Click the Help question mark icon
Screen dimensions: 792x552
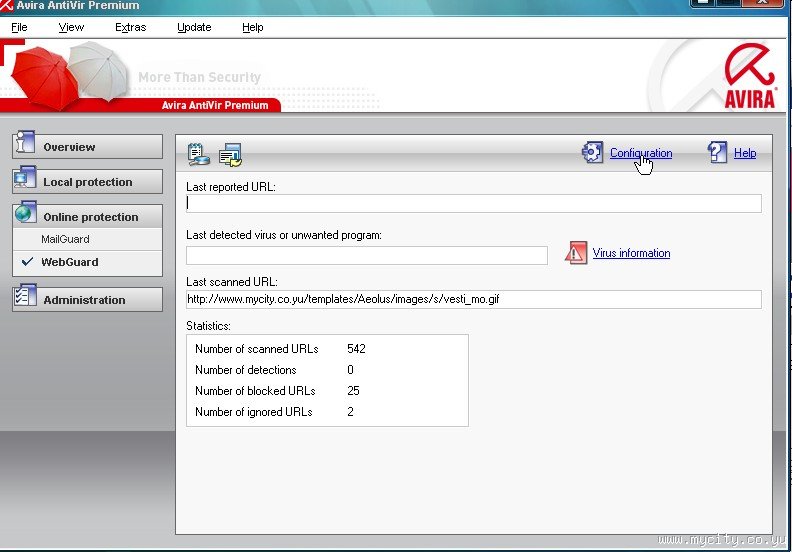click(717, 152)
